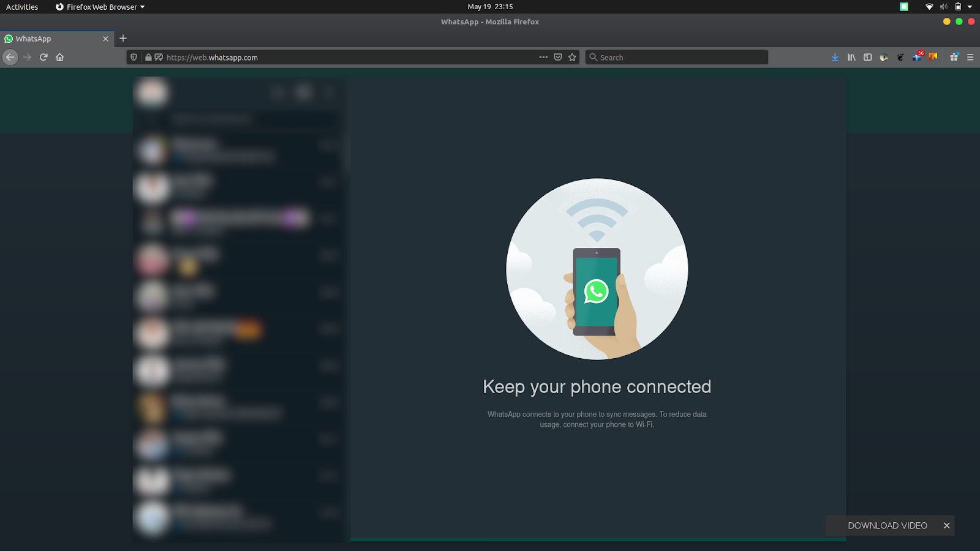
Task: Open the tracking protection shield
Action: click(x=134, y=57)
